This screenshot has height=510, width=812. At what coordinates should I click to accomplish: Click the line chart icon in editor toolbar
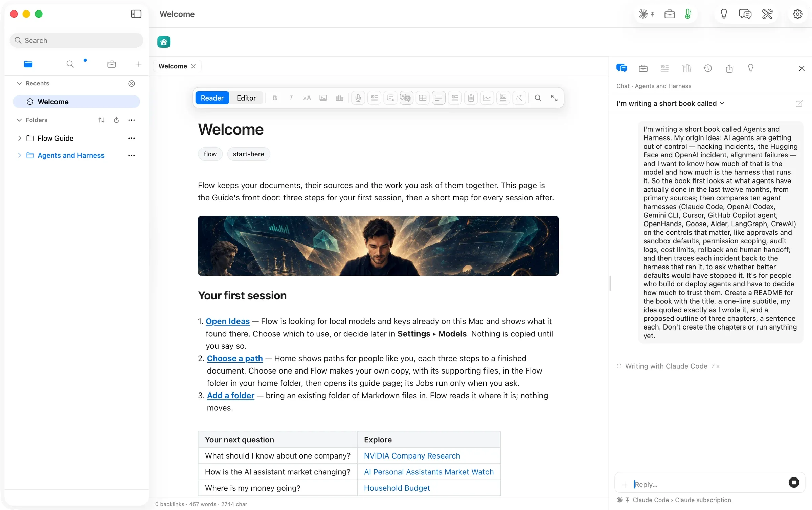tap(487, 98)
